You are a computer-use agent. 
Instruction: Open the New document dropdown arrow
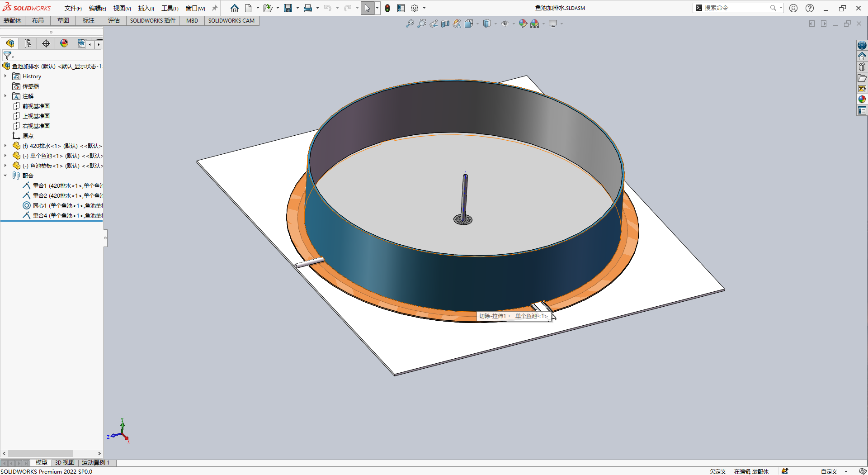coord(258,8)
